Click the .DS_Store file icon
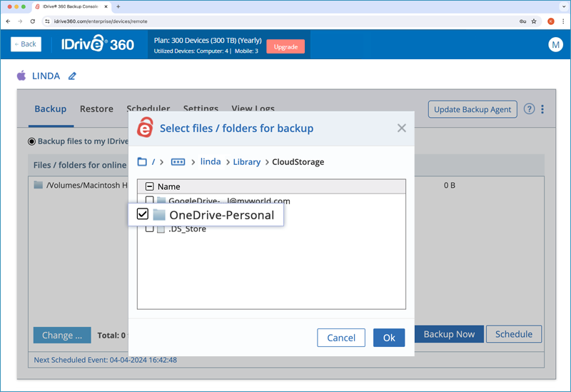The width and height of the screenshot is (571, 392). tap(161, 229)
